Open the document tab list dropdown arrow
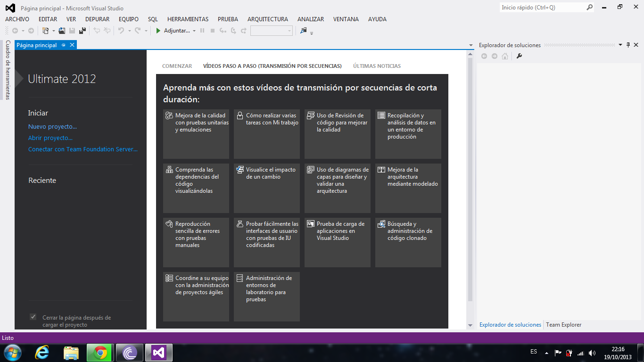This screenshot has height=362, width=644. (471, 45)
